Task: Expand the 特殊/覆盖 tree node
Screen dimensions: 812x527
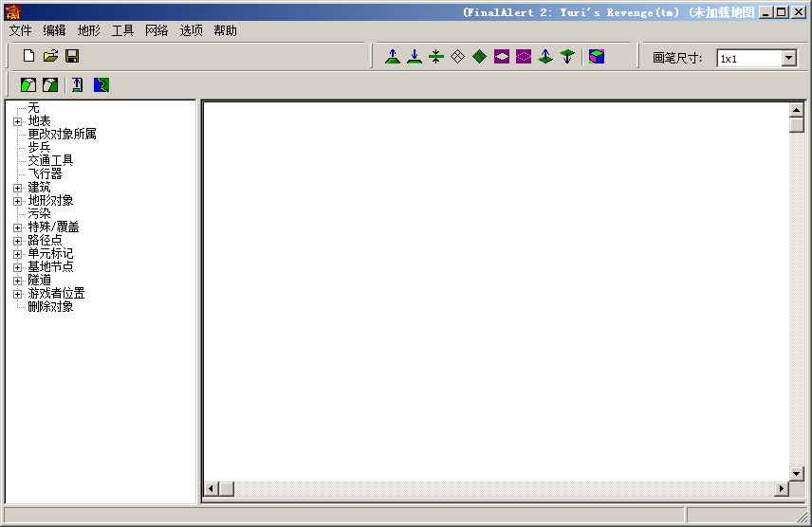Action: (x=18, y=227)
